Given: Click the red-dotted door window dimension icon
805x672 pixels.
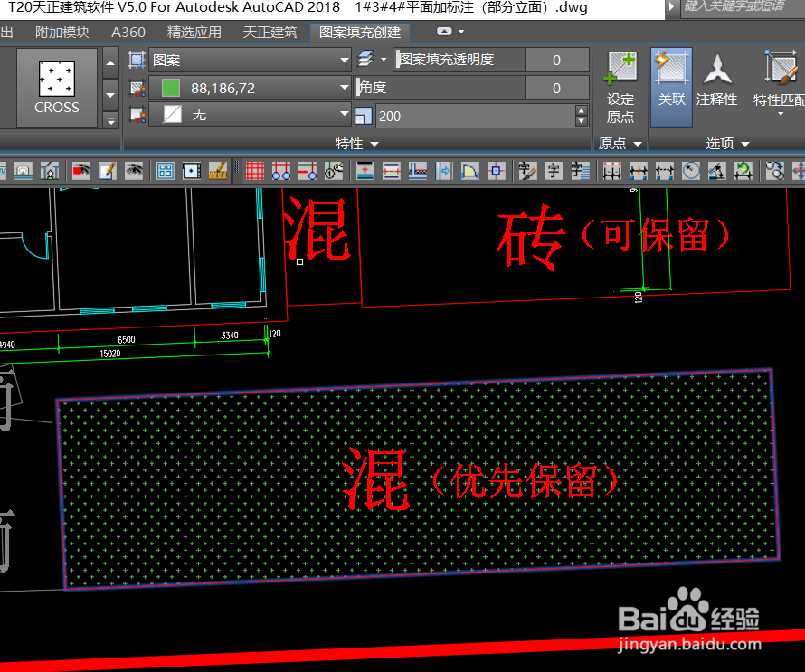Looking at the screenshot, I should click(x=612, y=170).
